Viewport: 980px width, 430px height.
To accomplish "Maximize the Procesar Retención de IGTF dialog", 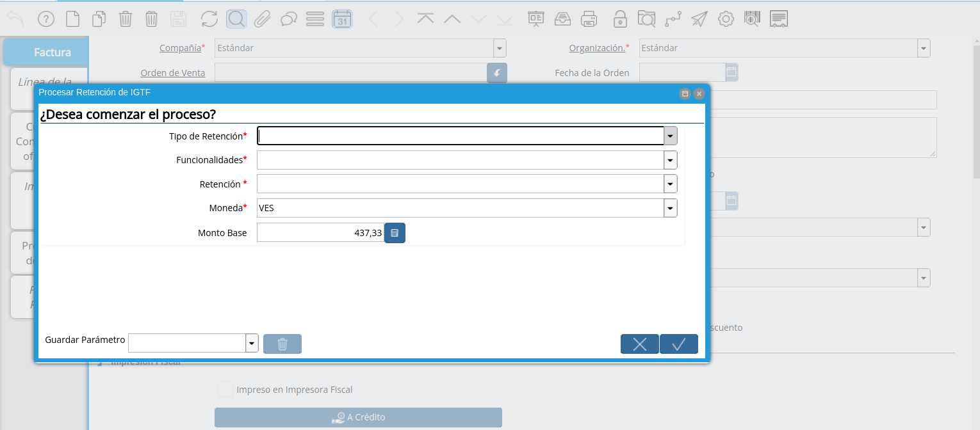I will 685,93.
